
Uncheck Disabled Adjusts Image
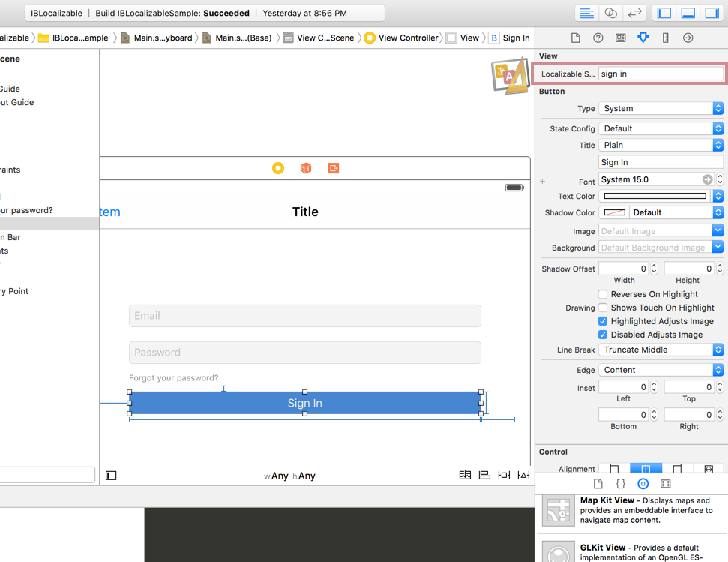click(x=603, y=335)
